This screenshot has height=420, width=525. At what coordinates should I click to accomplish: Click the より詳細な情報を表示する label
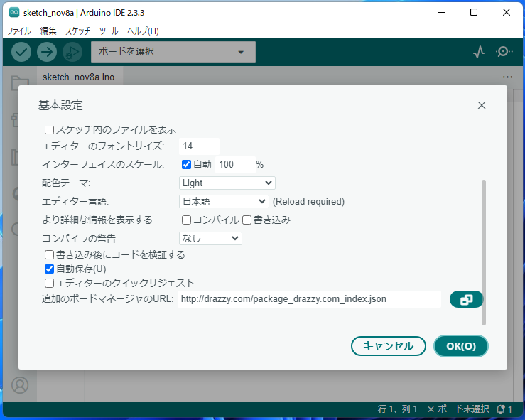click(97, 220)
